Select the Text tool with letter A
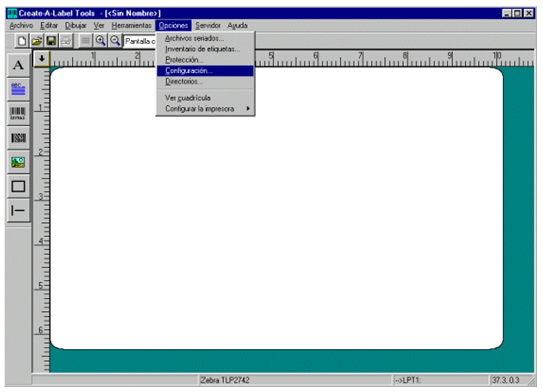Image resolution: width=543 pixels, height=392 pixels. coord(18,65)
